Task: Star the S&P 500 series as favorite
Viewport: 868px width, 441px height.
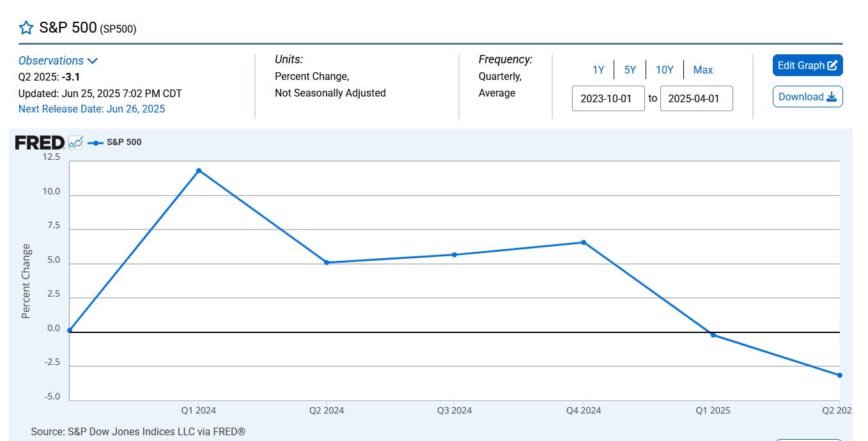Action: click(x=26, y=27)
